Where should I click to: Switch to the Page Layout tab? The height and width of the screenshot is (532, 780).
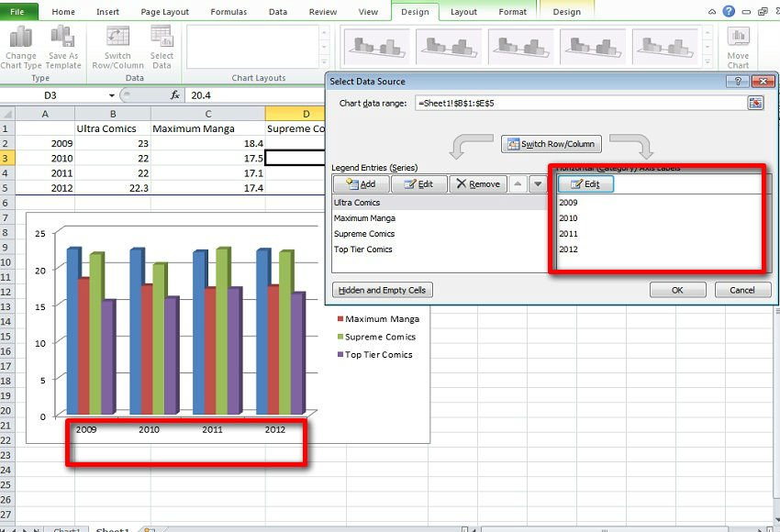point(164,12)
